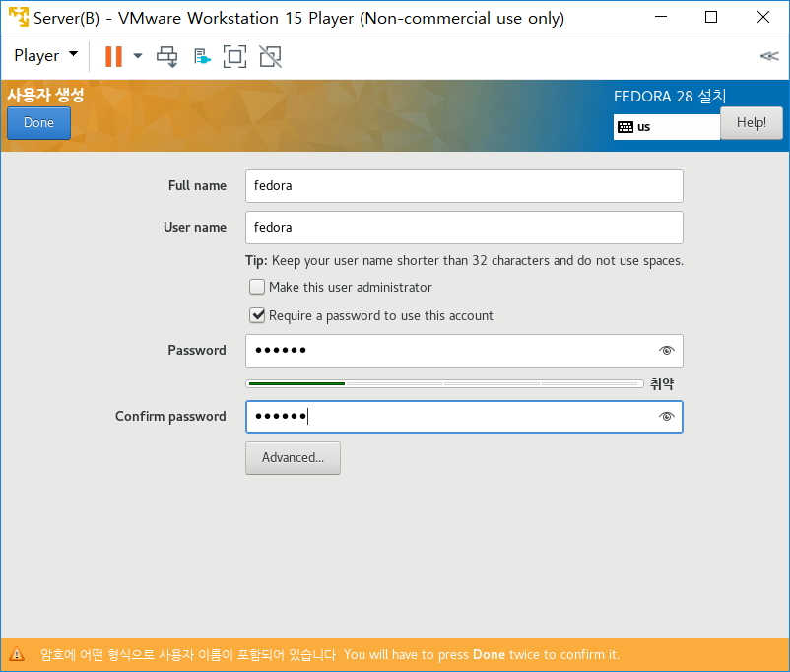Image resolution: width=790 pixels, height=672 pixels.
Task: Open the Player menu
Action: point(46,55)
